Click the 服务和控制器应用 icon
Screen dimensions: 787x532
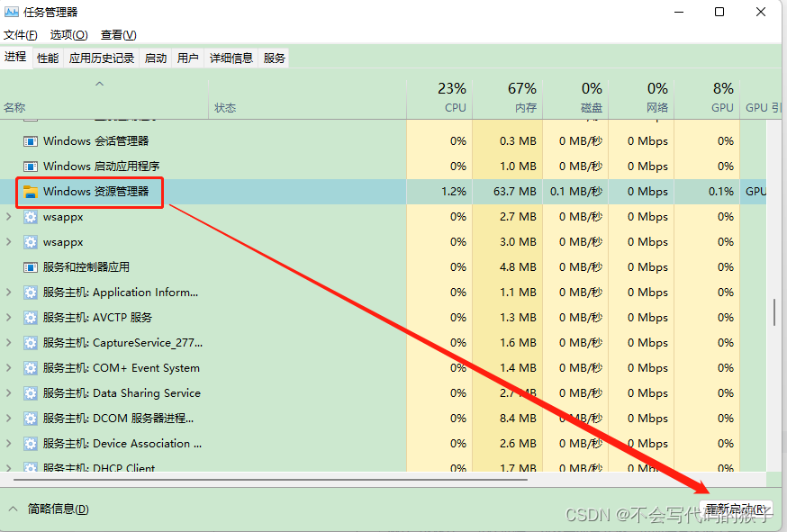[32, 266]
